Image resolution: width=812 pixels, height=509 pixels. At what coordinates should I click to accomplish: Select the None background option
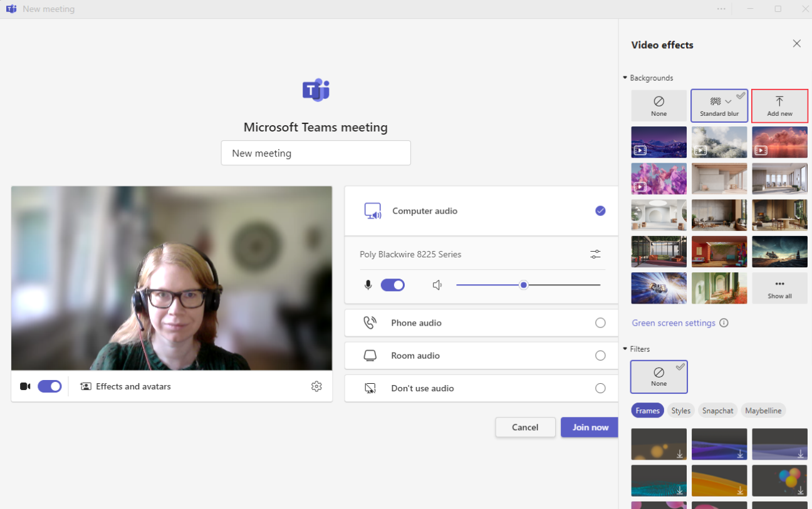point(658,105)
